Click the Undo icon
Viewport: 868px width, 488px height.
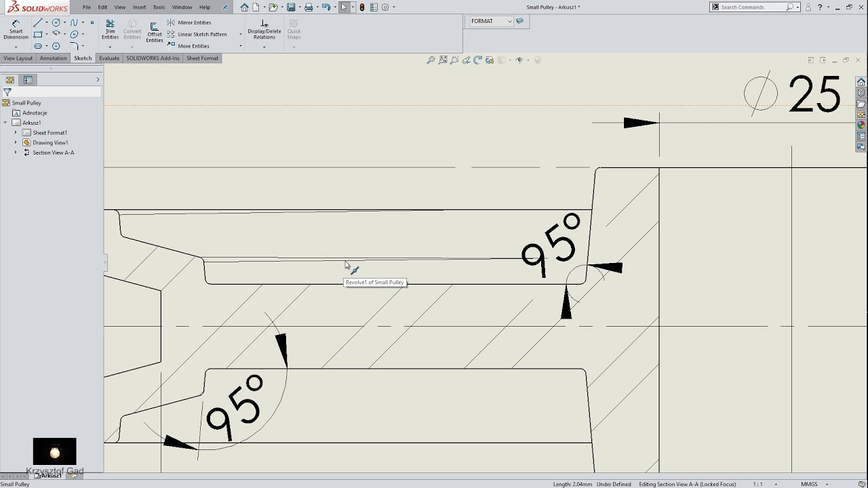pos(326,7)
